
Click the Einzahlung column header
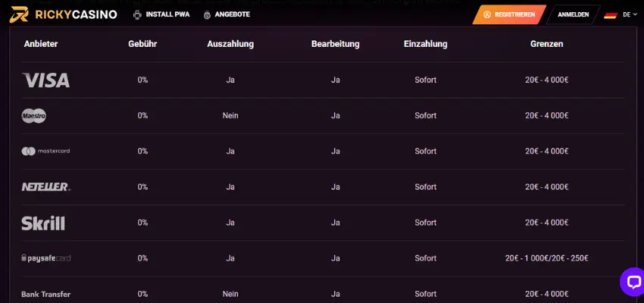click(x=426, y=44)
